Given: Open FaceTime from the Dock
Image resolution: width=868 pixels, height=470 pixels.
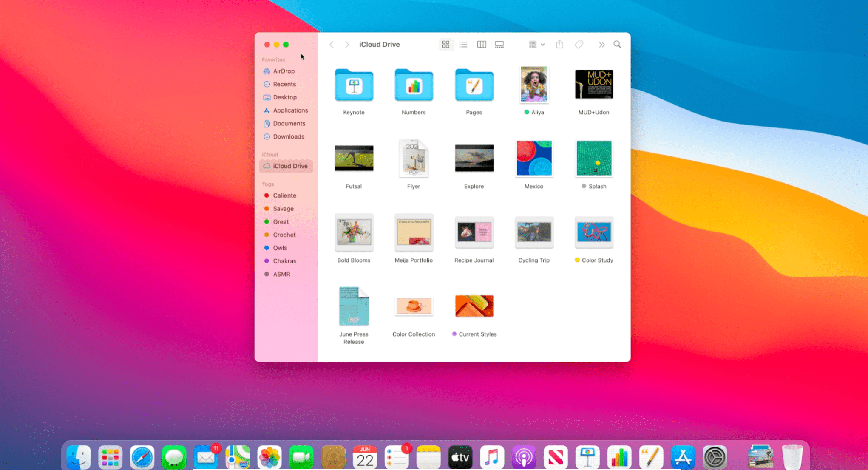Looking at the screenshot, I should point(301,457).
